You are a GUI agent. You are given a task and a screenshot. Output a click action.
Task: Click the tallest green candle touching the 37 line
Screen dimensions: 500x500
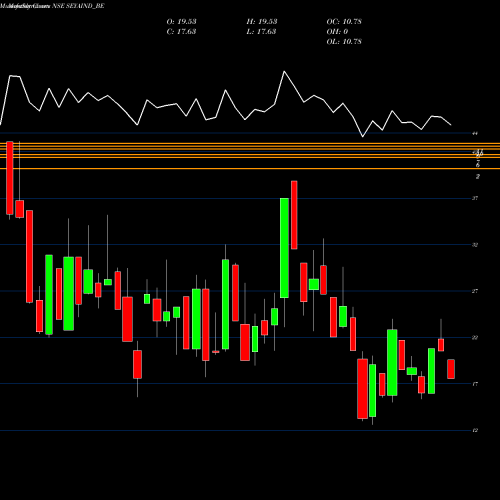coord(284,248)
